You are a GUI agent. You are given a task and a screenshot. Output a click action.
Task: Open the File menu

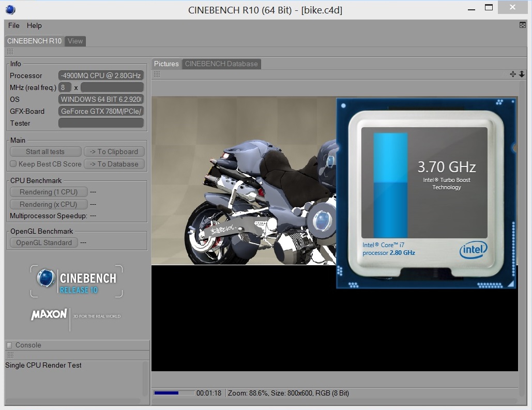tap(13, 25)
